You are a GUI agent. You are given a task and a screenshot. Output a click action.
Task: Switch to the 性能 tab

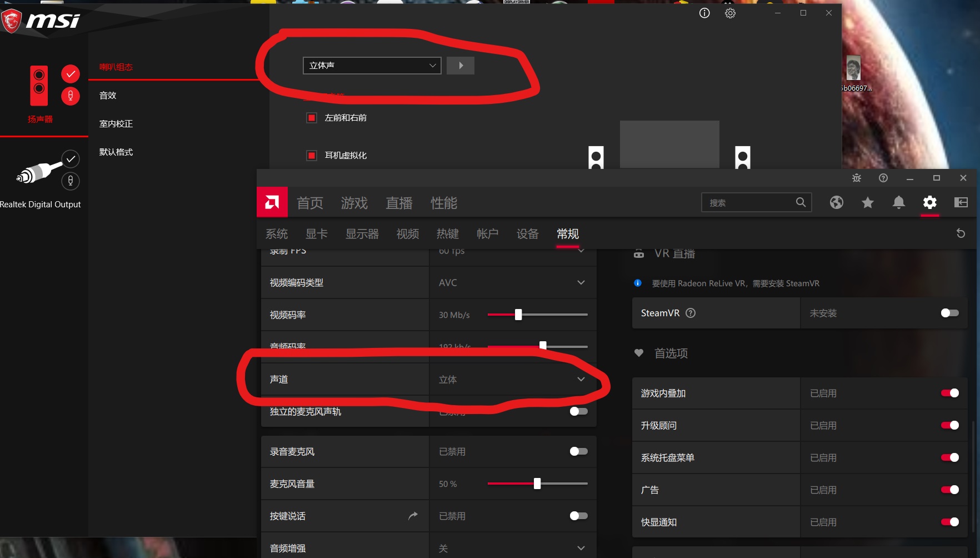(444, 203)
